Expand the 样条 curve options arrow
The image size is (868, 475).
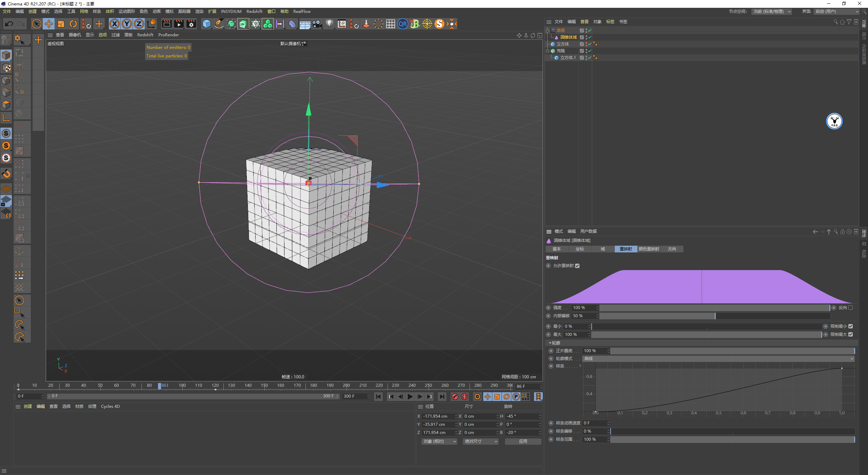point(580,366)
